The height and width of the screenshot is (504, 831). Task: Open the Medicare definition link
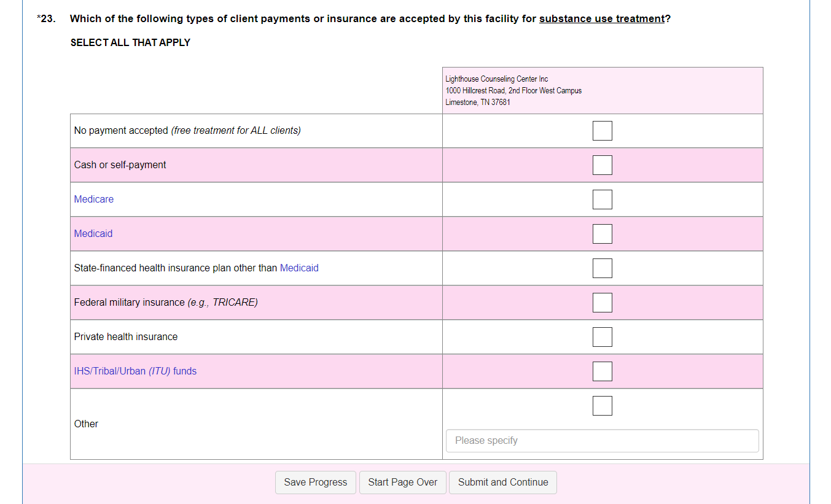(93, 200)
